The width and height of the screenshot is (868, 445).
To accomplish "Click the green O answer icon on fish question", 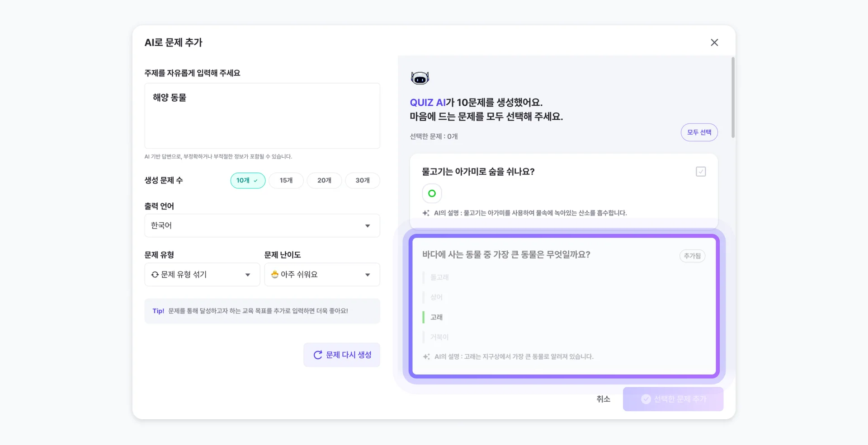I will [432, 193].
